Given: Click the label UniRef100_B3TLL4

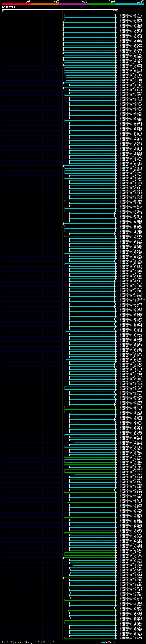Looking at the screenshot, I should point(131,82).
